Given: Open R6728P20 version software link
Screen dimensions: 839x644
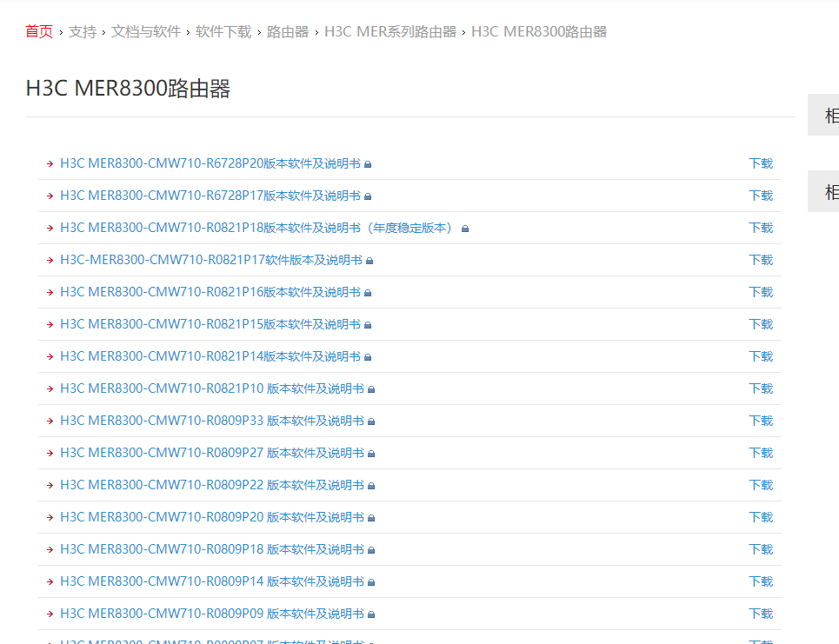Looking at the screenshot, I should [x=210, y=163].
